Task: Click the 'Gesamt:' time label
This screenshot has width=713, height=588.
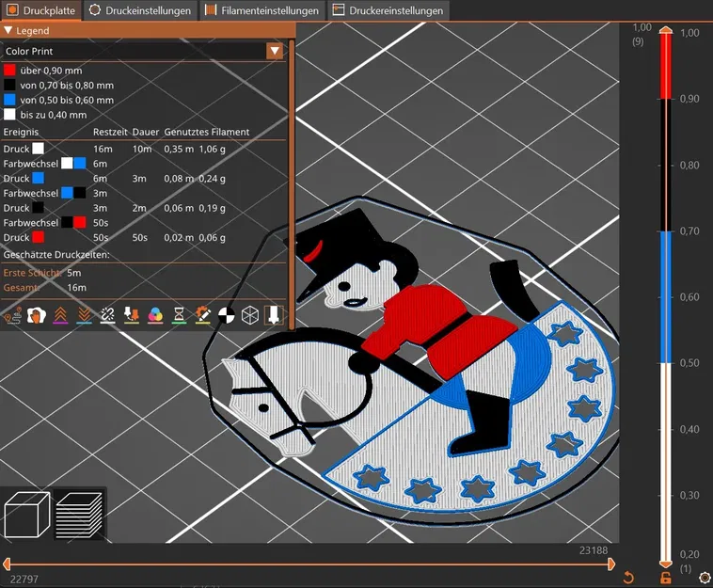Action: pyautogui.click(x=22, y=287)
